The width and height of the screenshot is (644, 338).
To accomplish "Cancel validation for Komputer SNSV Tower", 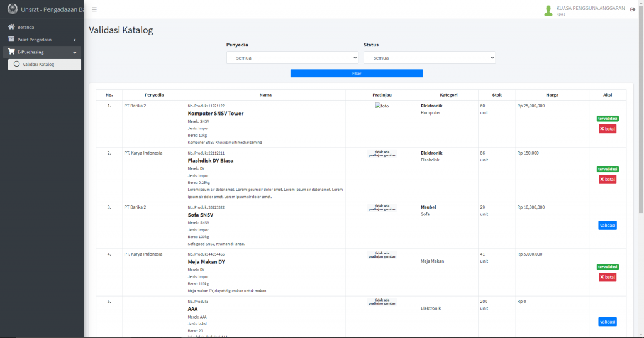I will 607,129.
